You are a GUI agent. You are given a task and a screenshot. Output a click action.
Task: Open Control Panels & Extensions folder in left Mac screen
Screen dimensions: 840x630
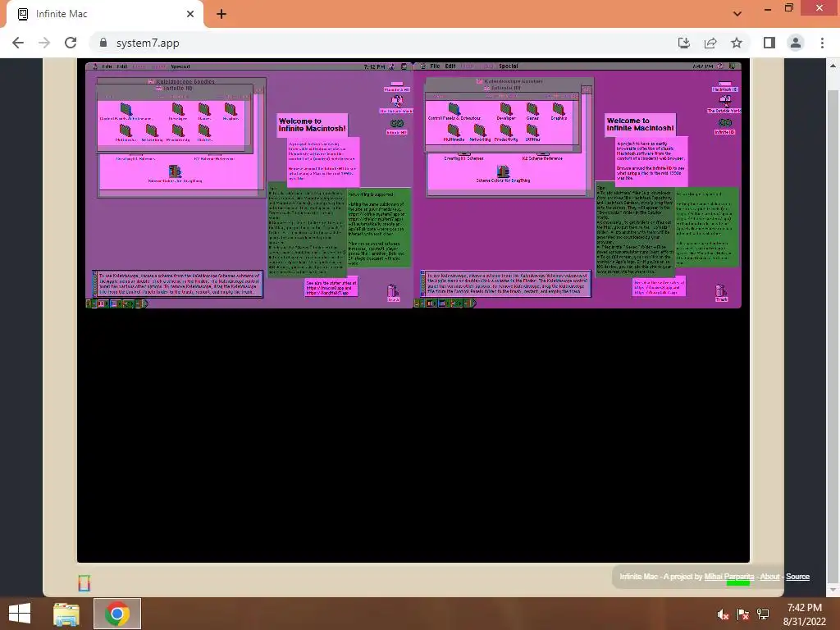coord(126,112)
